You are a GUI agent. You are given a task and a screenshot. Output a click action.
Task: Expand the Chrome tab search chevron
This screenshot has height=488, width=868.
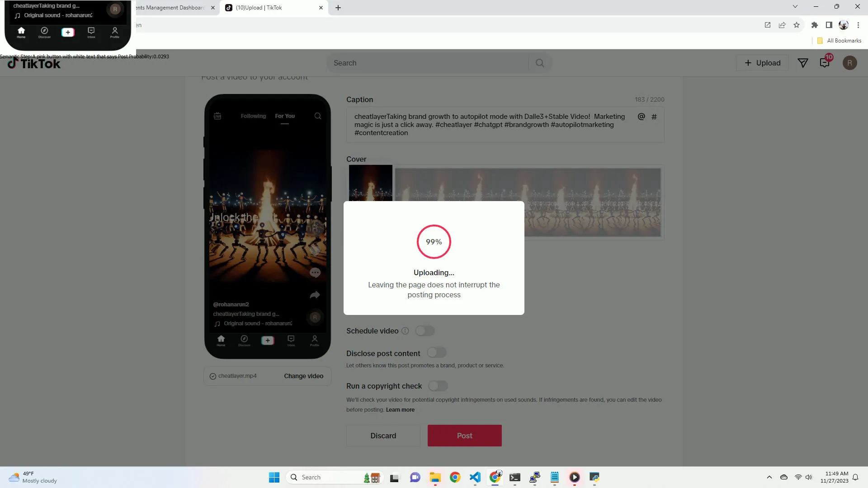click(795, 7)
